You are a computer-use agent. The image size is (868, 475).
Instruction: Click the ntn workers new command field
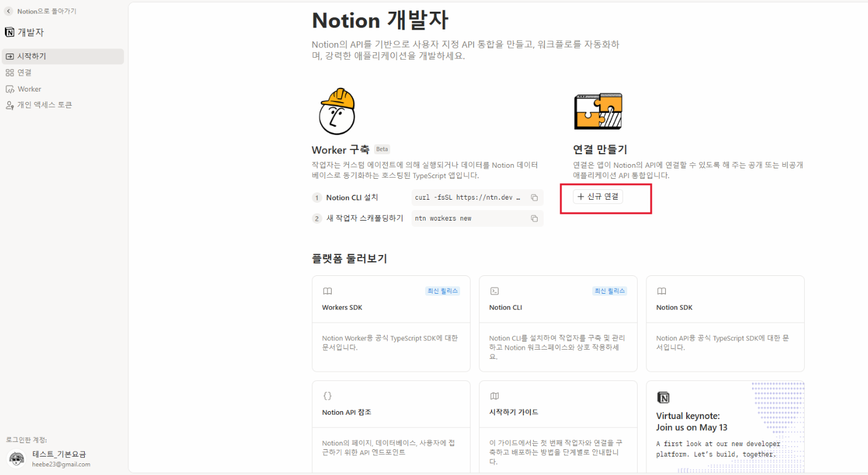(x=477, y=219)
